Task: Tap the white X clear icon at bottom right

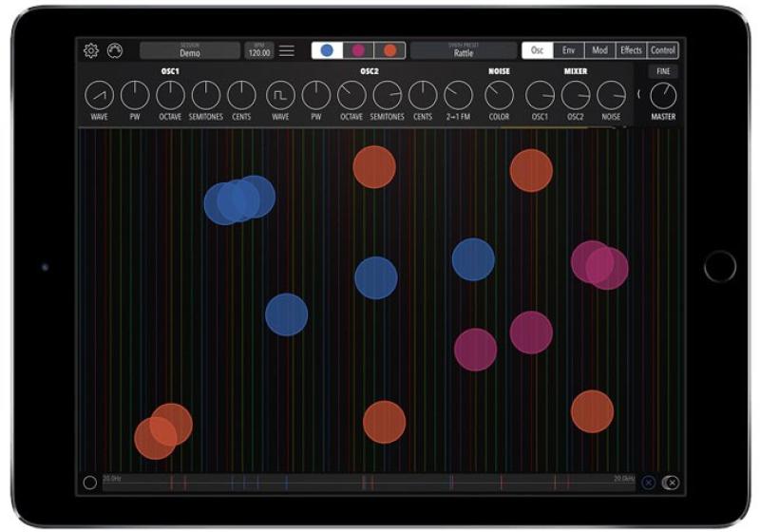Action: pos(671,483)
